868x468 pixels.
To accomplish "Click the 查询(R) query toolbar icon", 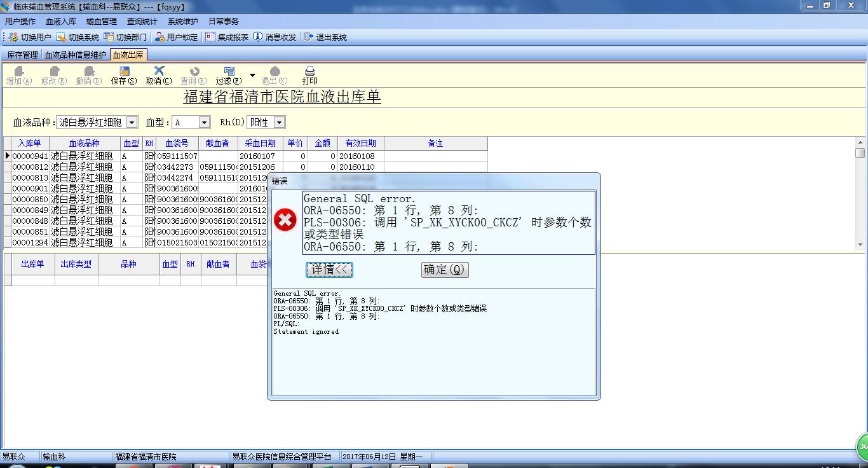I will pos(194,76).
